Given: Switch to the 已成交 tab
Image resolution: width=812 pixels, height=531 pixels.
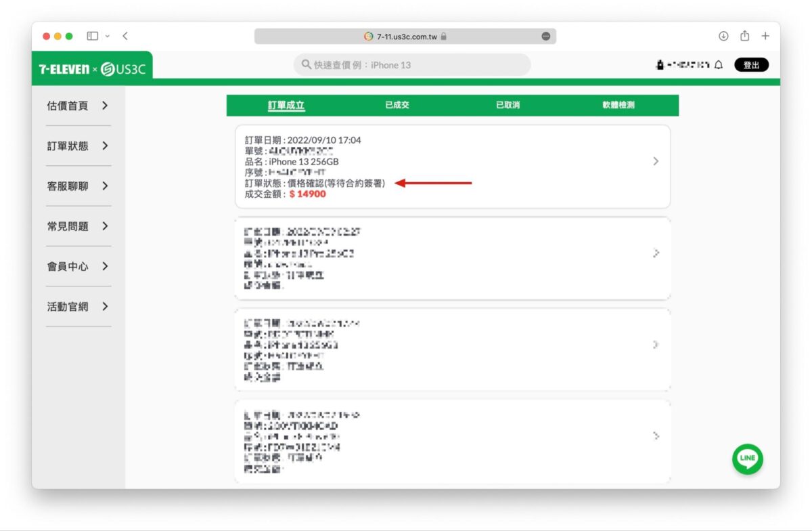Looking at the screenshot, I should point(397,106).
